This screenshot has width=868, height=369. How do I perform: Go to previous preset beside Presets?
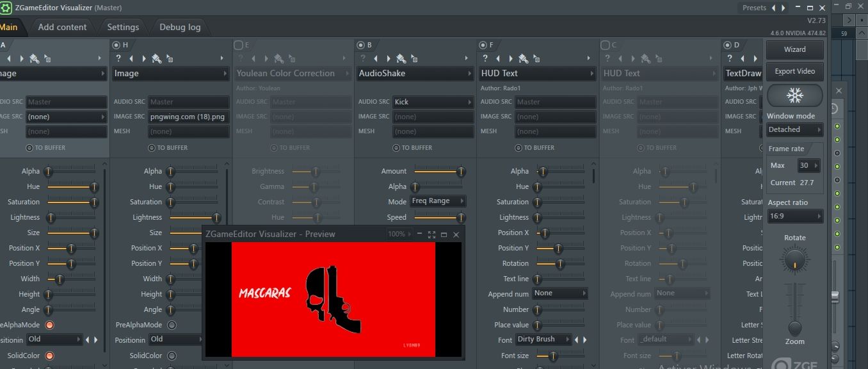773,8
